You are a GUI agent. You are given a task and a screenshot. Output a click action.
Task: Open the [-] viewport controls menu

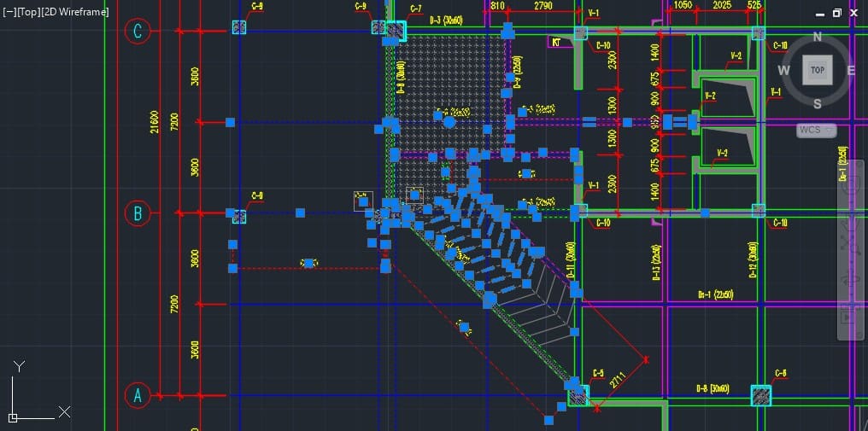point(9,12)
